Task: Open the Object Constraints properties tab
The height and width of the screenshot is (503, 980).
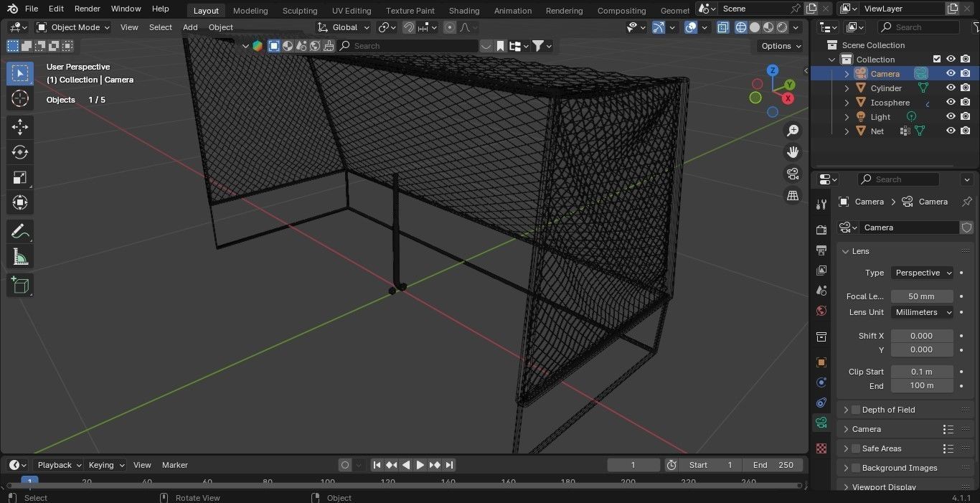Action: (x=821, y=403)
